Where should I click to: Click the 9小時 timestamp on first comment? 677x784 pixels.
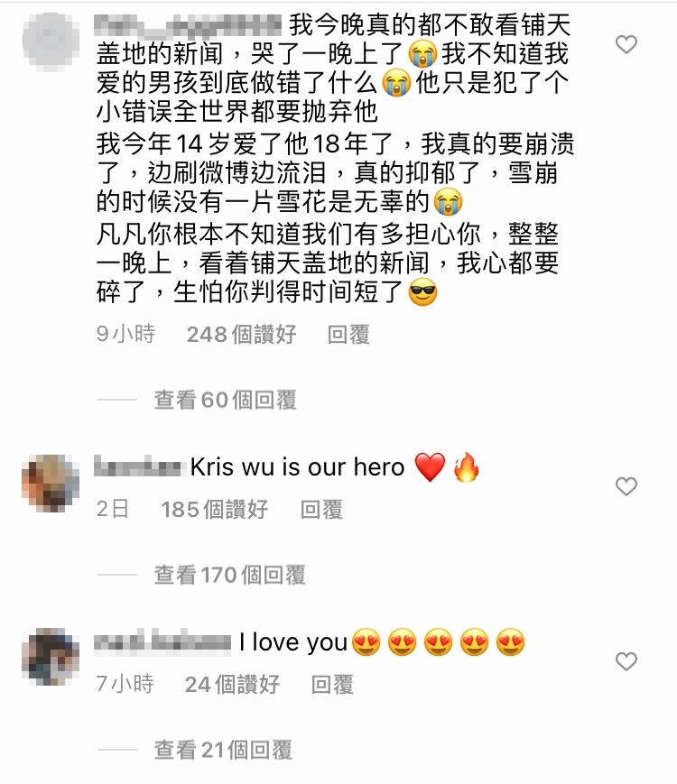125,335
